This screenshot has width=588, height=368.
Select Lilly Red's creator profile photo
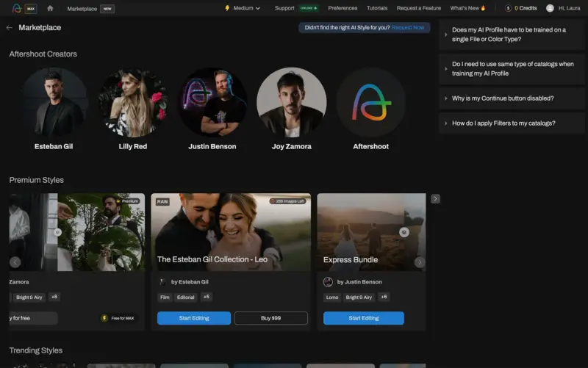[132, 102]
